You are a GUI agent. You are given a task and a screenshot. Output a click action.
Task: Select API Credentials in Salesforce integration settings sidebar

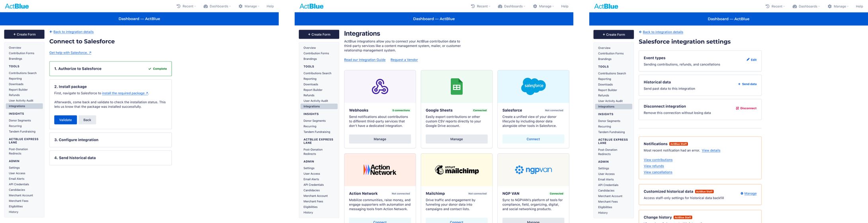608,185
